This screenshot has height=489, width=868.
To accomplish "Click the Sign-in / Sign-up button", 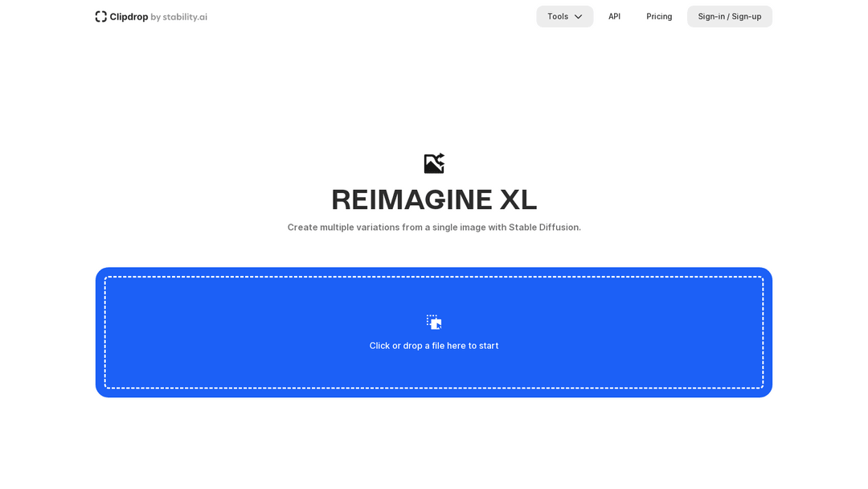I will (x=730, y=17).
